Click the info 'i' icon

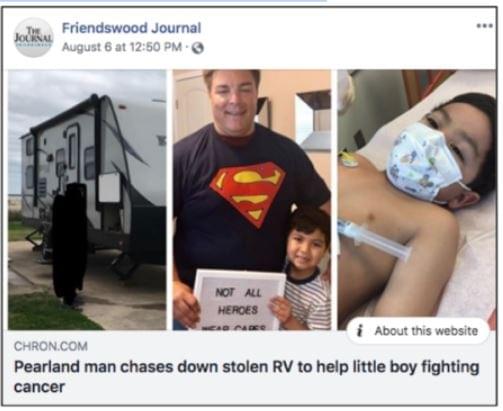click(x=359, y=331)
